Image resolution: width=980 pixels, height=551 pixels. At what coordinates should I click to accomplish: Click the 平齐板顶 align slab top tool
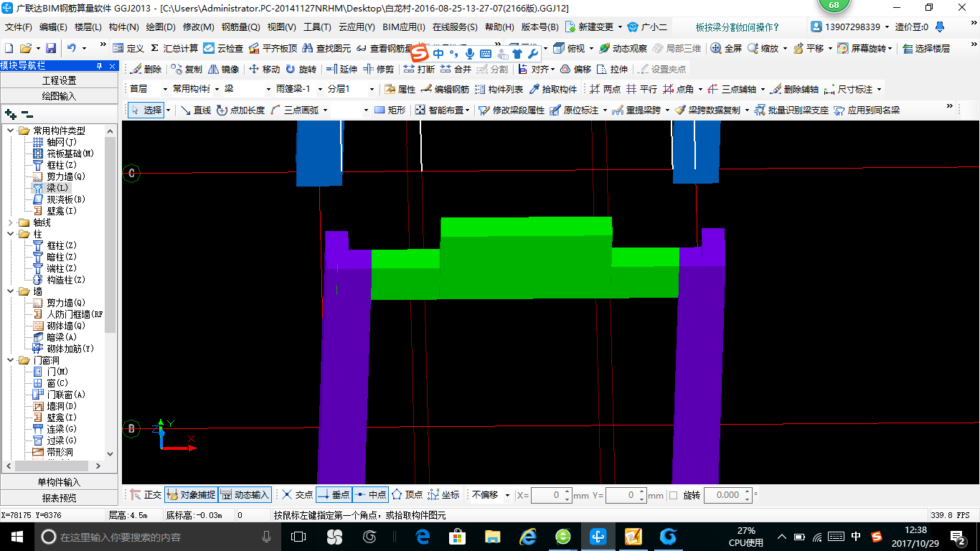[x=273, y=48]
